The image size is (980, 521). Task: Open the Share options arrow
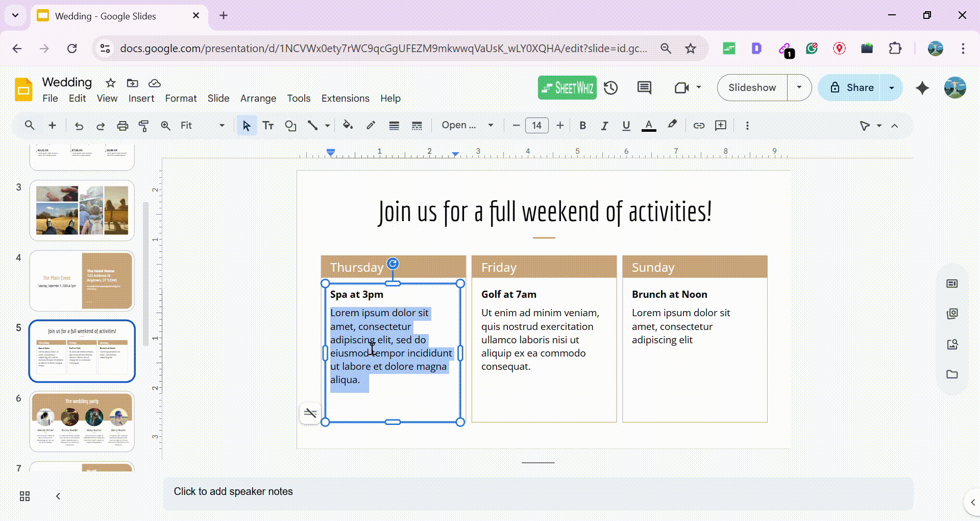pos(892,88)
